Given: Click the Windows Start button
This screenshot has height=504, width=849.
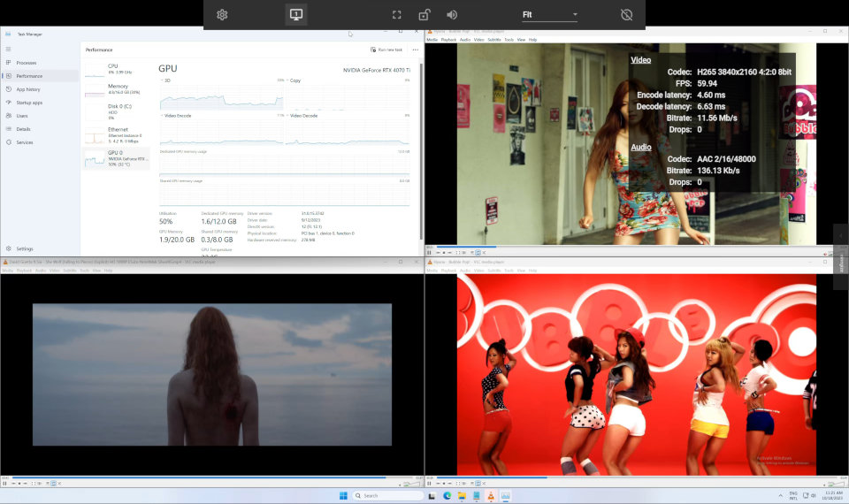Looking at the screenshot, I should point(341,495).
